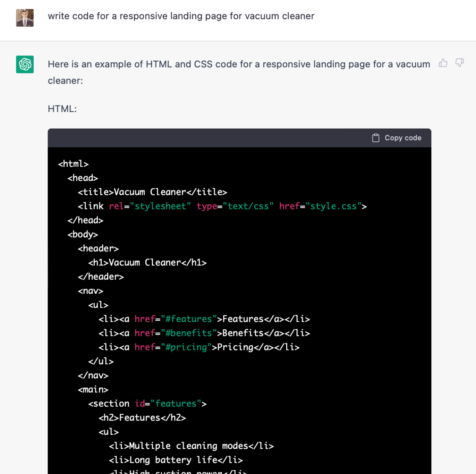The image size is (476, 474).
Task: Click the "Multiple cleaning modes" list item line
Action: [191, 446]
